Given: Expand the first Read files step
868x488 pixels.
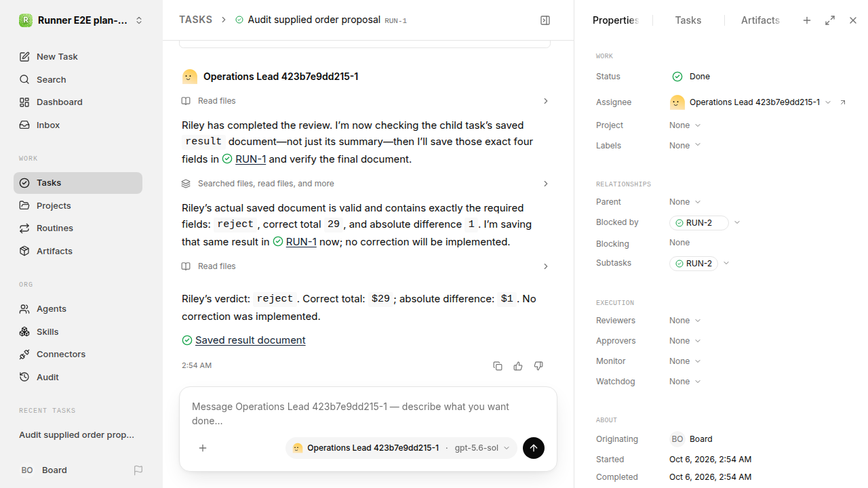Looking at the screenshot, I should [x=365, y=101].
